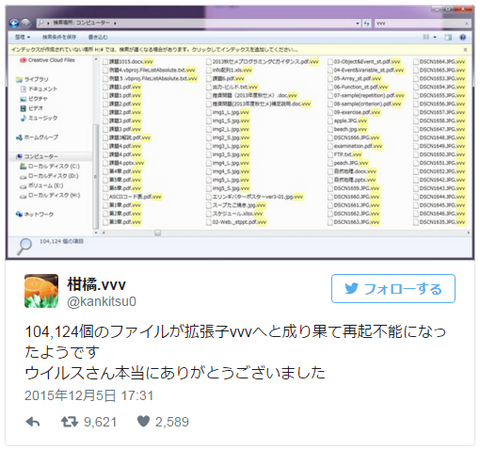Open ミュージック library in sidebar
Image resolution: width=480 pixels, height=450 pixels.
click(x=39, y=118)
